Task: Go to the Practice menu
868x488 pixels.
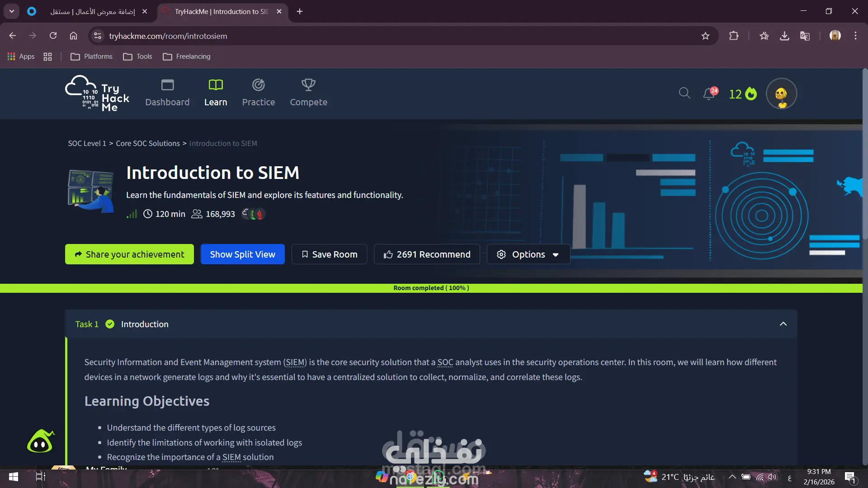Action: pyautogui.click(x=258, y=94)
